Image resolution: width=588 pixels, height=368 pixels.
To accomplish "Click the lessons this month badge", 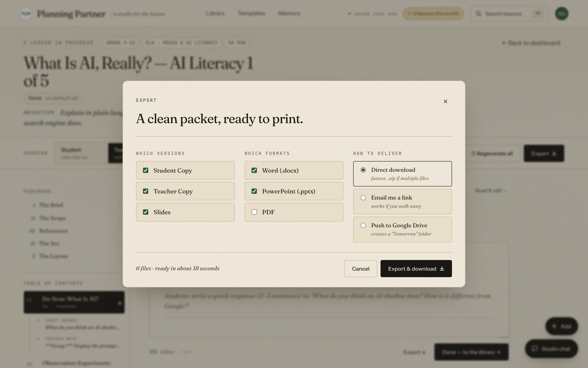I will (x=433, y=13).
